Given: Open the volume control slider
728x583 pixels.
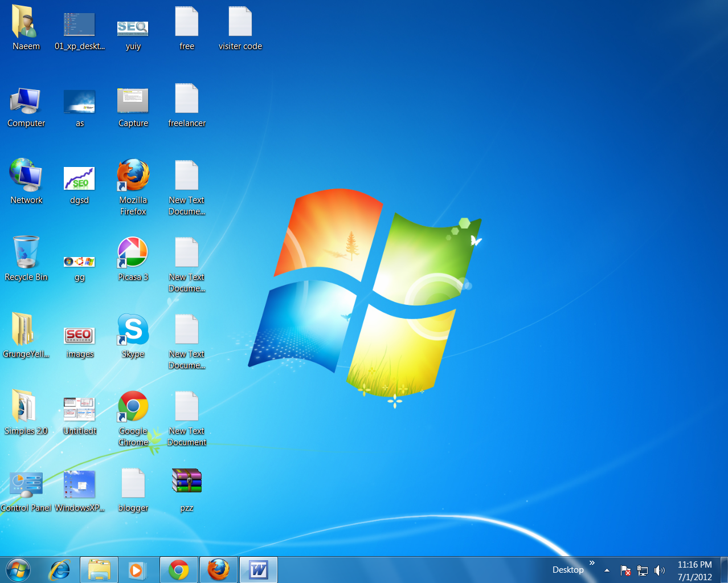Looking at the screenshot, I should 660,570.
